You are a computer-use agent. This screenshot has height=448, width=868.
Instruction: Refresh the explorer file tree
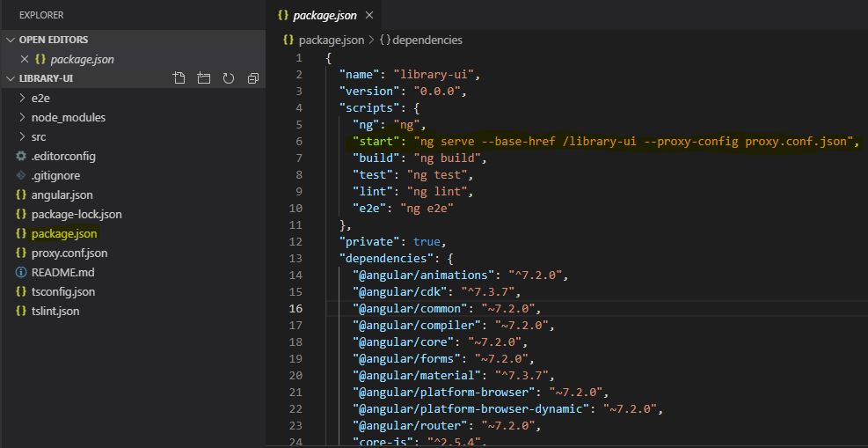point(229,78)
